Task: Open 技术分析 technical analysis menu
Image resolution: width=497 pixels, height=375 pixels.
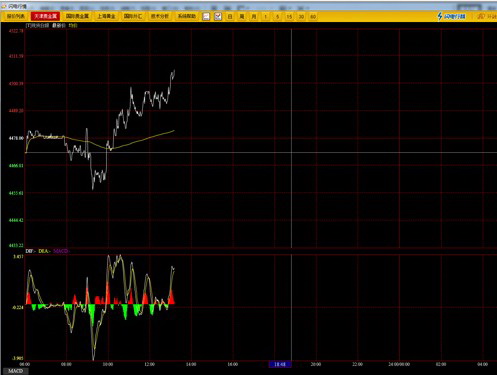Action: 159,16
